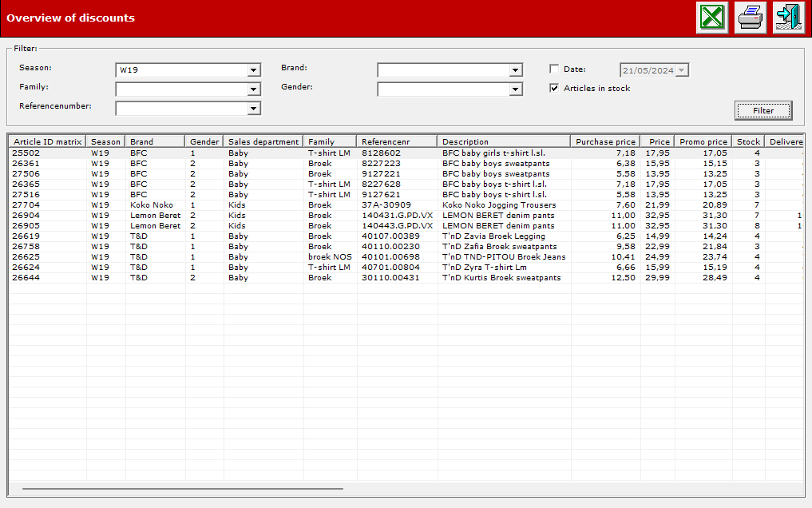Screen dimensions: 812x508
Task: Select T'nD Zafia Broek sweatpants description
Action: tap(499, 246)
